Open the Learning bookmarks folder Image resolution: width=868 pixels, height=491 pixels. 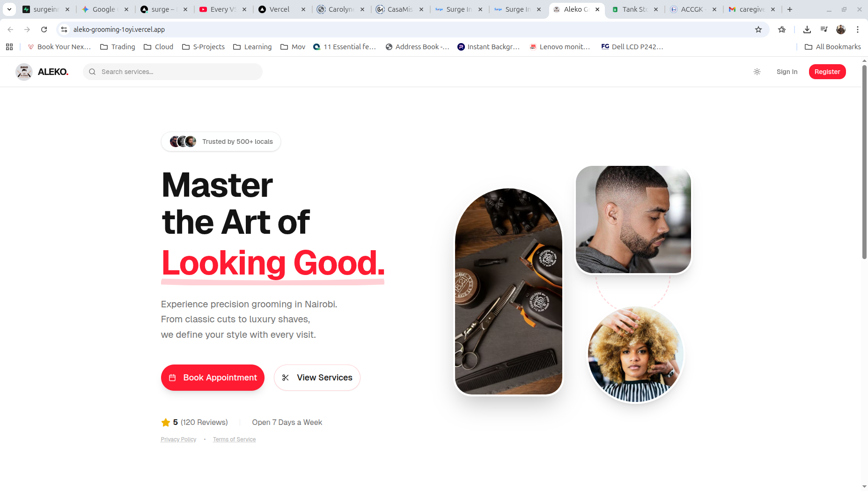252,47
